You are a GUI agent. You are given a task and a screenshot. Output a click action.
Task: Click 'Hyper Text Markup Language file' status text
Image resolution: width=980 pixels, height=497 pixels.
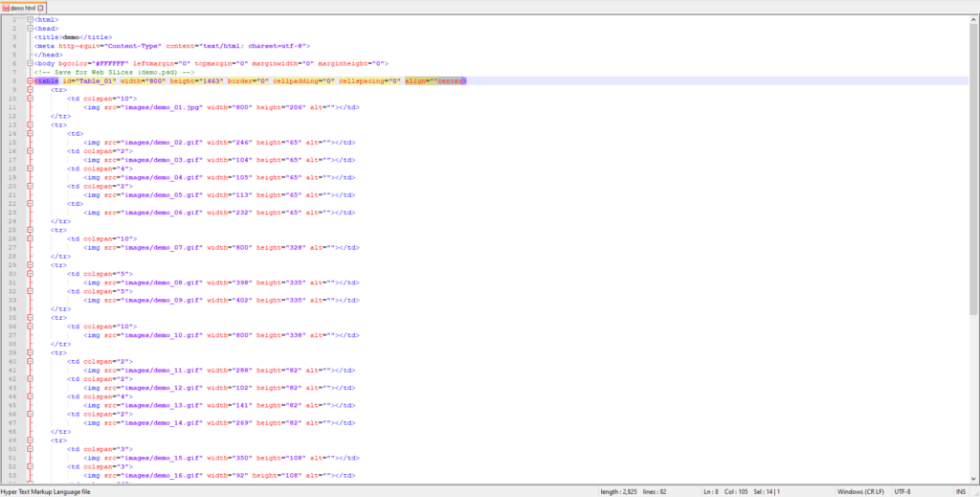(45, 492)
